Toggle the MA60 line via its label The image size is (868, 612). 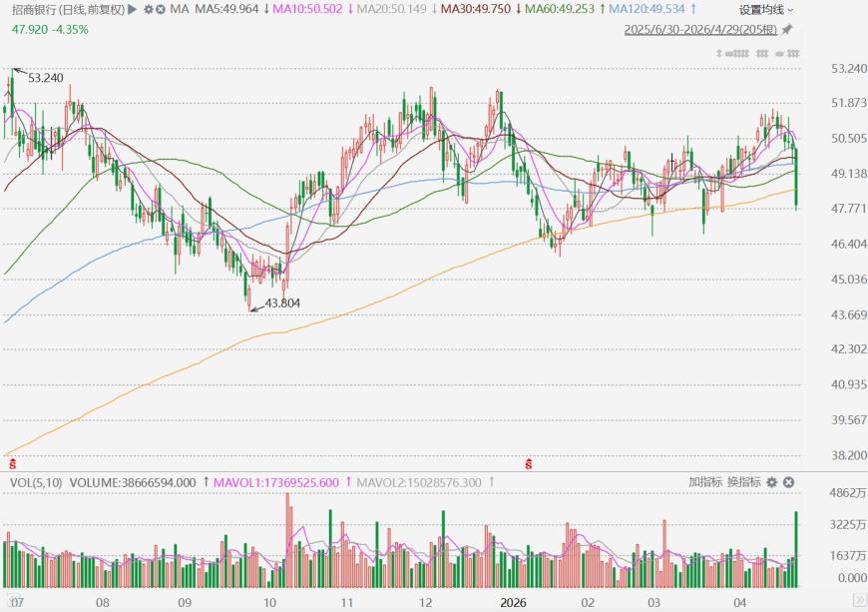pyautogui.click(x=559, y=9)
